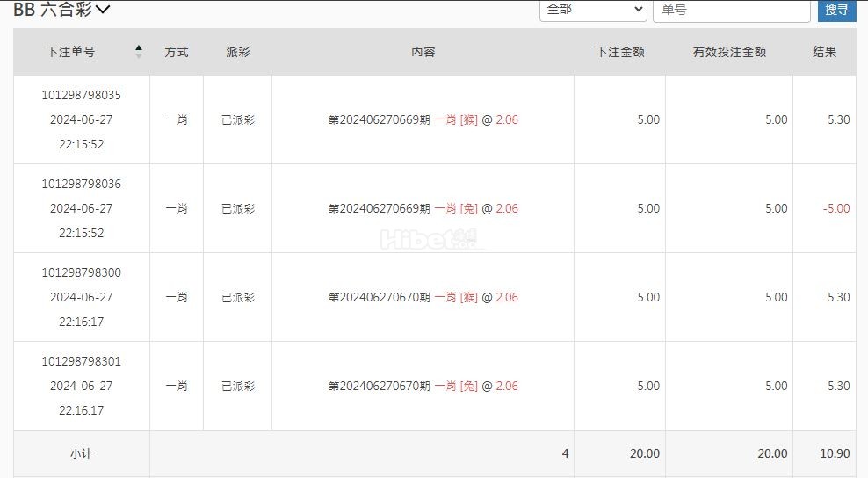868x478 pixels.
Task: Click the 派彩 column header
Action: click(237, 52)
